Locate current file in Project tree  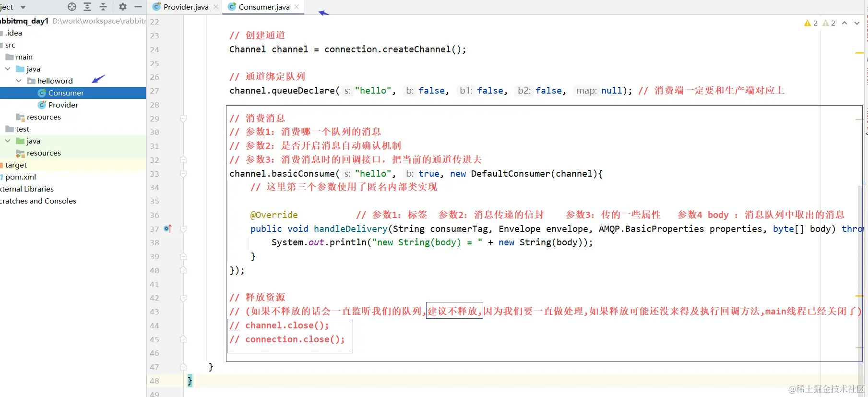[72, 7]
